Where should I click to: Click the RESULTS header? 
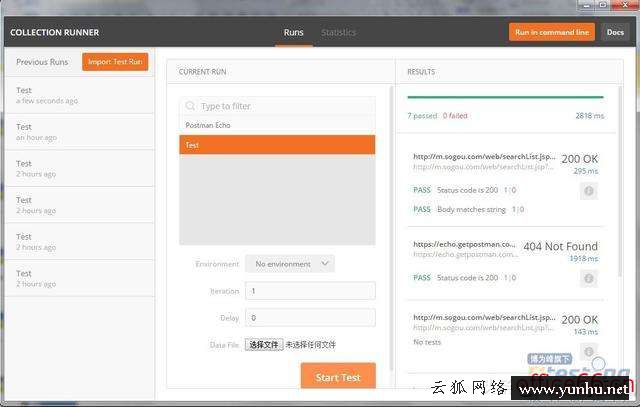pos(421,72)
